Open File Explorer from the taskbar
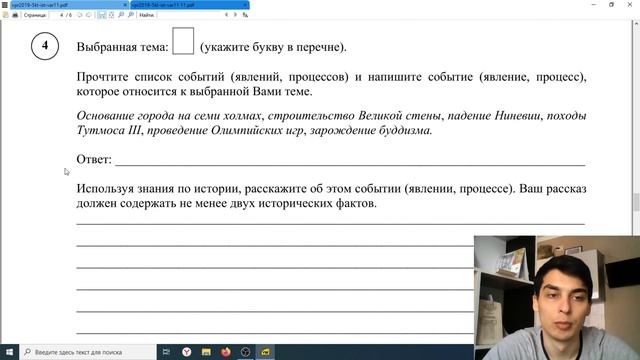This screenshot has height=360, width=640. coord(206,352)
